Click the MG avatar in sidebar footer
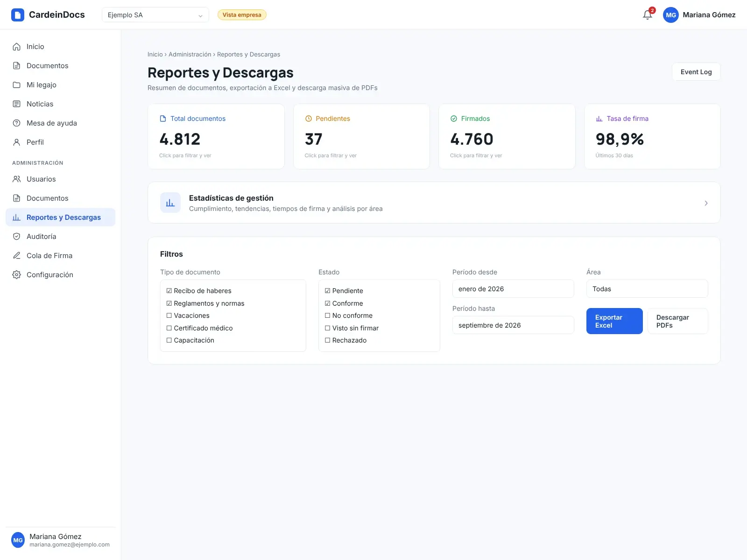This screenshot has height=560, width=747. [x=18, y=540]
